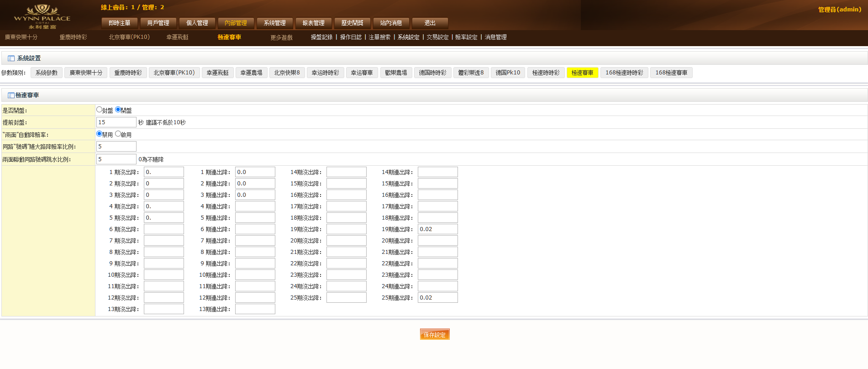868x369 pixels.
Task: Click the 19期連出降 input field
Action: click(437, 229)
